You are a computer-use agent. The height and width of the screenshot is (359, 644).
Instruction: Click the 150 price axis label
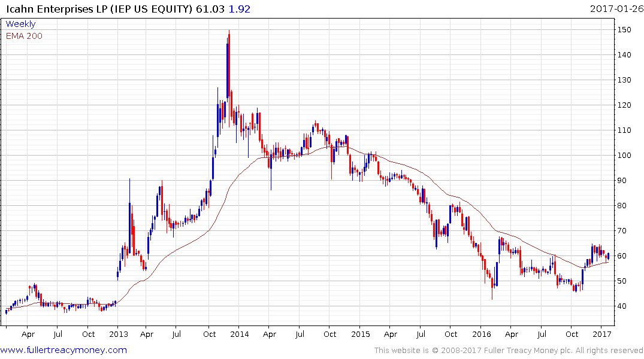coord(624,29)
